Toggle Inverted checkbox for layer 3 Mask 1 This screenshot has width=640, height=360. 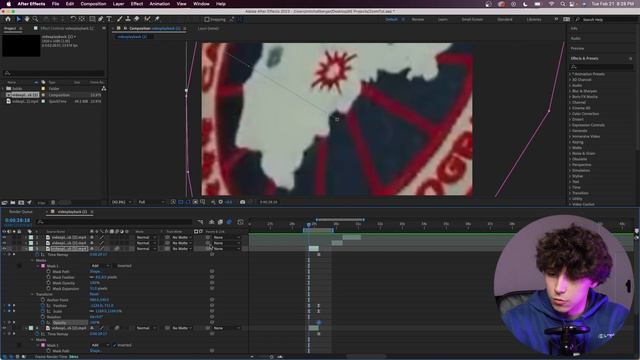(x=115, y=266)
